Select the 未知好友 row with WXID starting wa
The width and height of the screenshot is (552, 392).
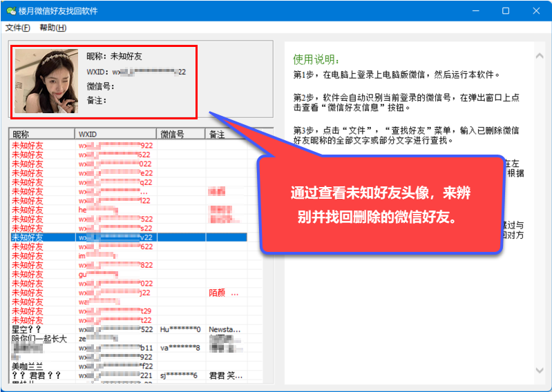click(x=129, y=302)
